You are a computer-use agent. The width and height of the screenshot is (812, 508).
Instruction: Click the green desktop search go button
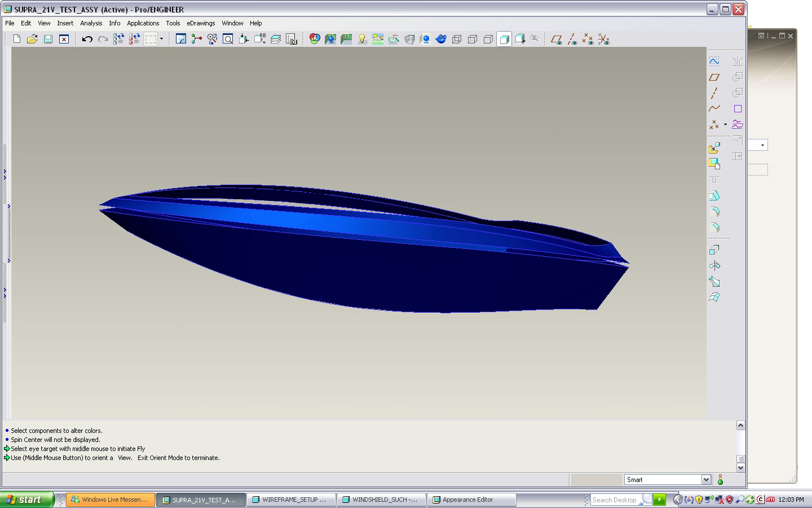tap(659, 500)
